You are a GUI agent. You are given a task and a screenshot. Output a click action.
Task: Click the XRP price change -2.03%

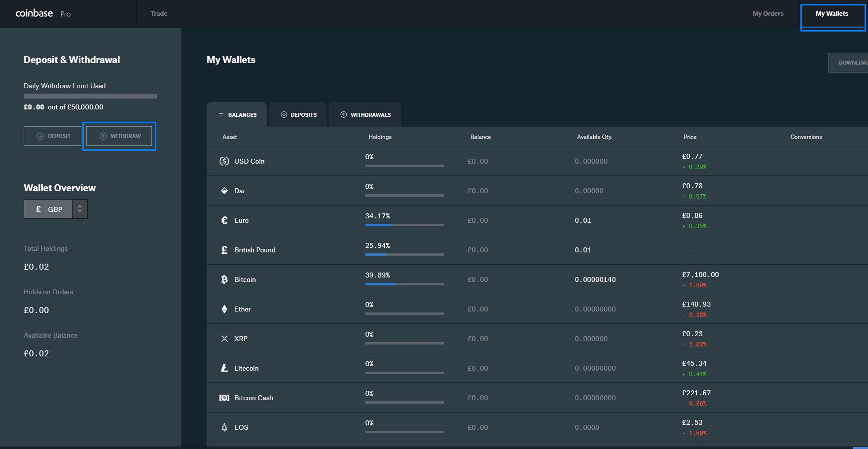[x=694, y=345]
